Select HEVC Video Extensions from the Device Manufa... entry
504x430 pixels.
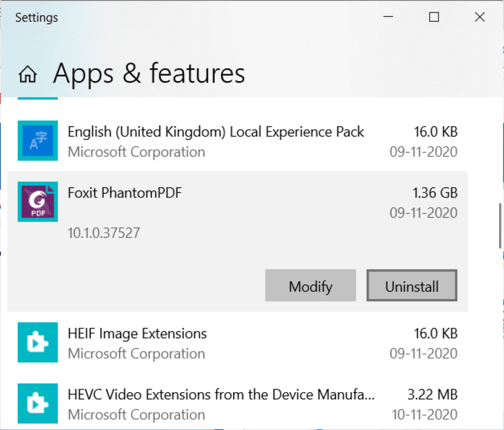tap(237, 403)
